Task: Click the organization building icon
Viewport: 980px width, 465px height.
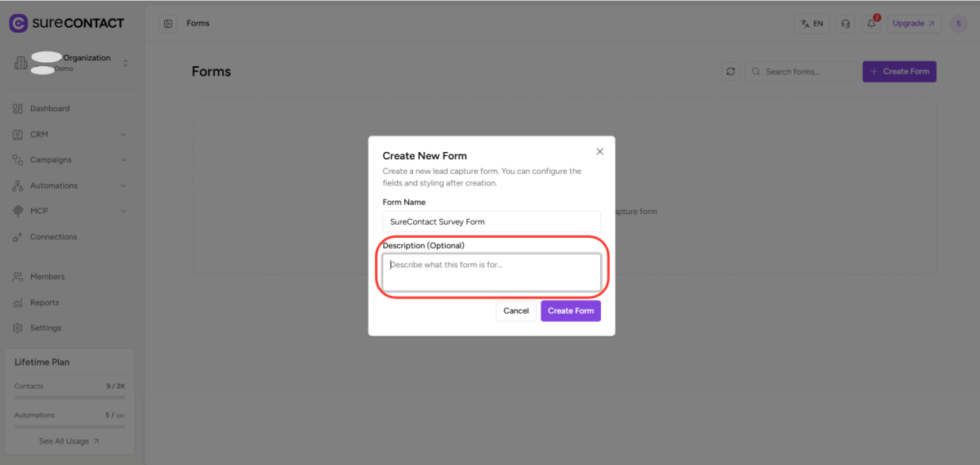Action: 20,63
